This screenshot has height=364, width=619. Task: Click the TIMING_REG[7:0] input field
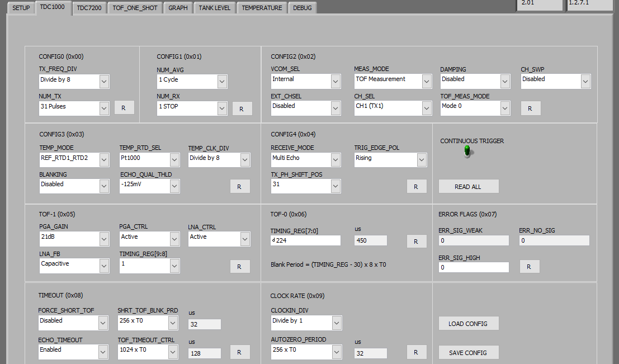tap(305, 240)
